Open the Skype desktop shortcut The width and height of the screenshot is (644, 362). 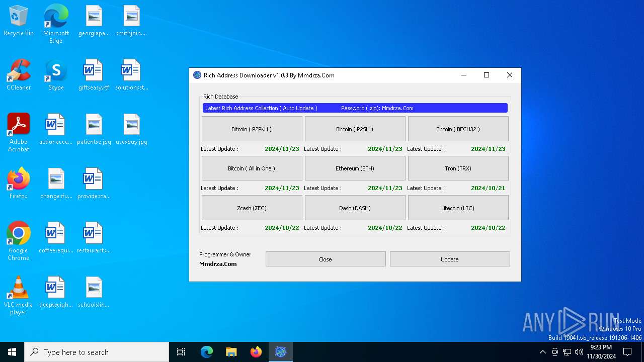coord(56,75)
